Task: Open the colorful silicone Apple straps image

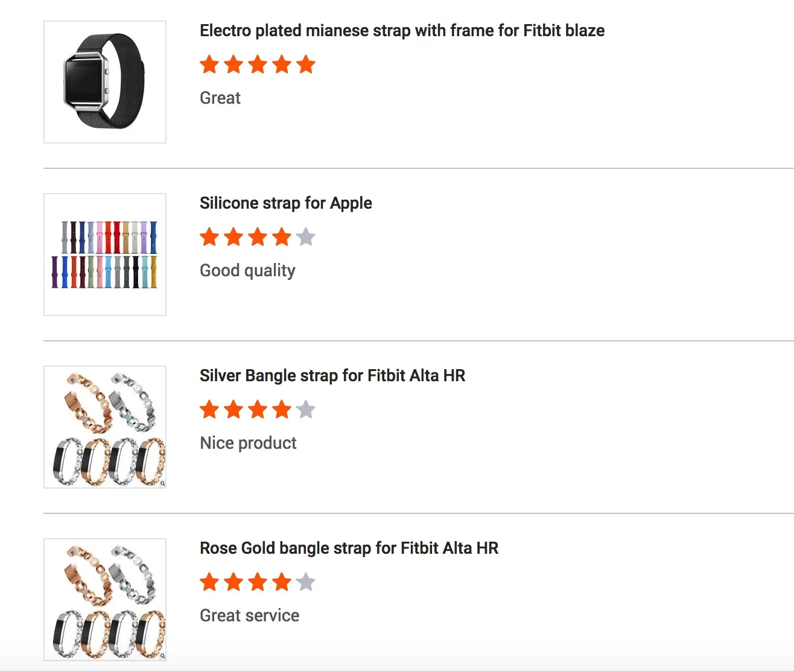Action: point(105,255)
